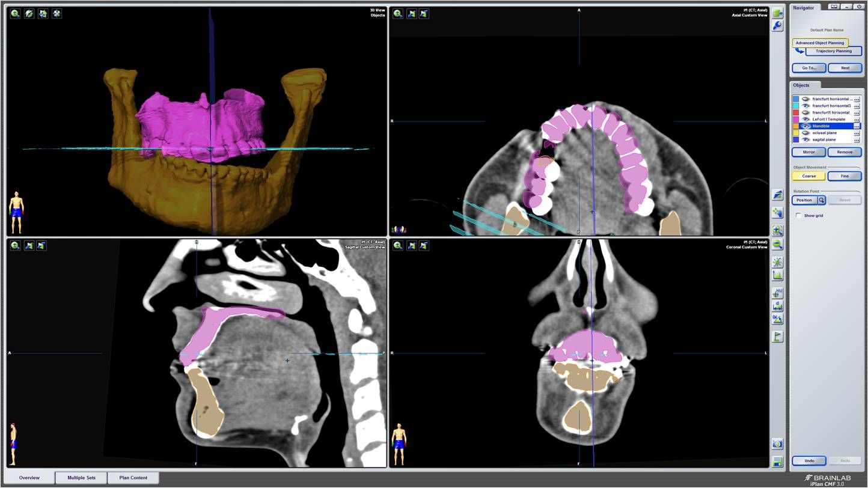Viewport: 868px width, 488px height.
Task: Select the HU measurement tool
Action: pyautogui.click(x=777, y=293)
